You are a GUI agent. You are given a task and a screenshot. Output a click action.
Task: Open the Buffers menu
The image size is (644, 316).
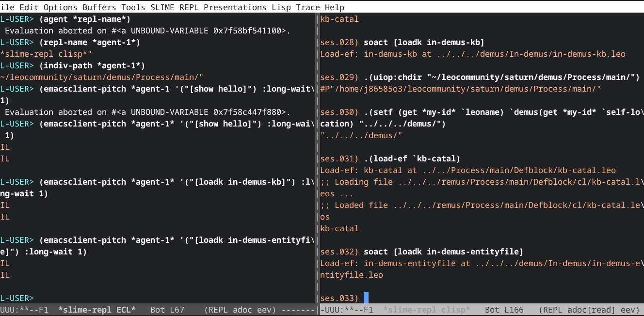pos(99,7)
